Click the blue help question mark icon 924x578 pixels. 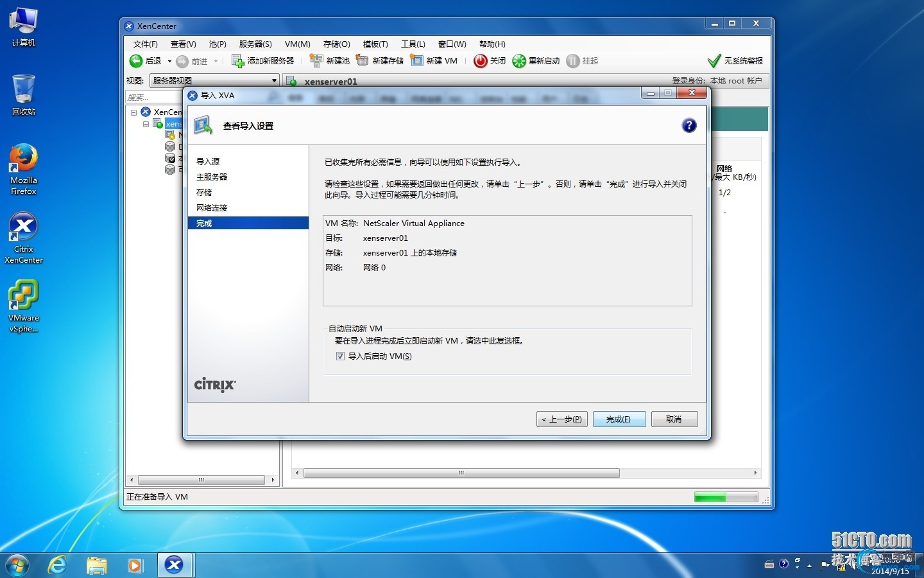[x=689, y=125]
